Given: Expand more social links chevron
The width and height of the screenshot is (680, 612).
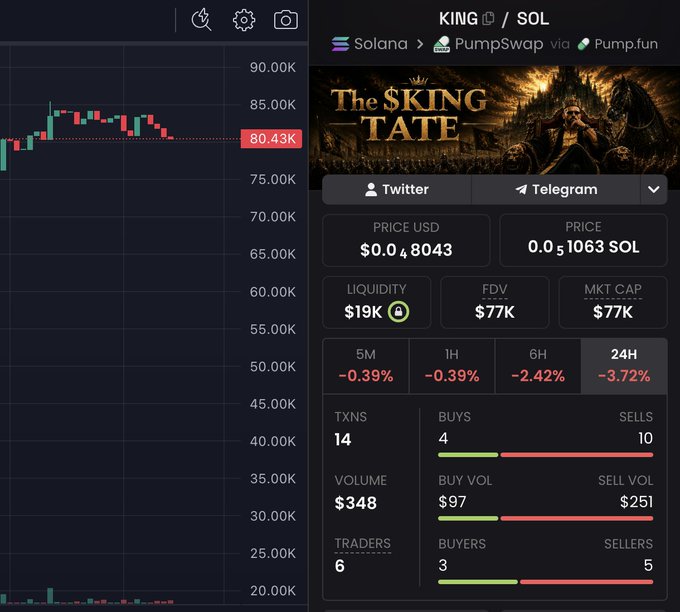Looking at the screenshot, I should pyautogui.click(x=654, y=190).
